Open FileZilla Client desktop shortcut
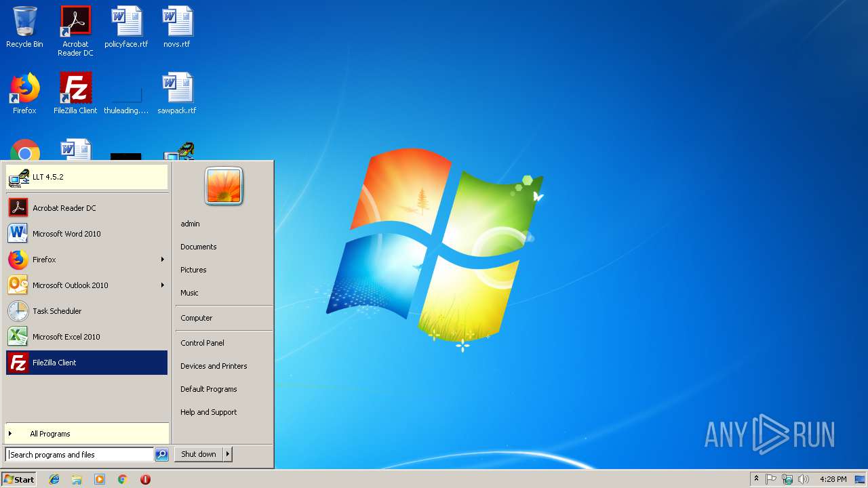This screenshot has height=488, width=868. [x=75, y=94]
